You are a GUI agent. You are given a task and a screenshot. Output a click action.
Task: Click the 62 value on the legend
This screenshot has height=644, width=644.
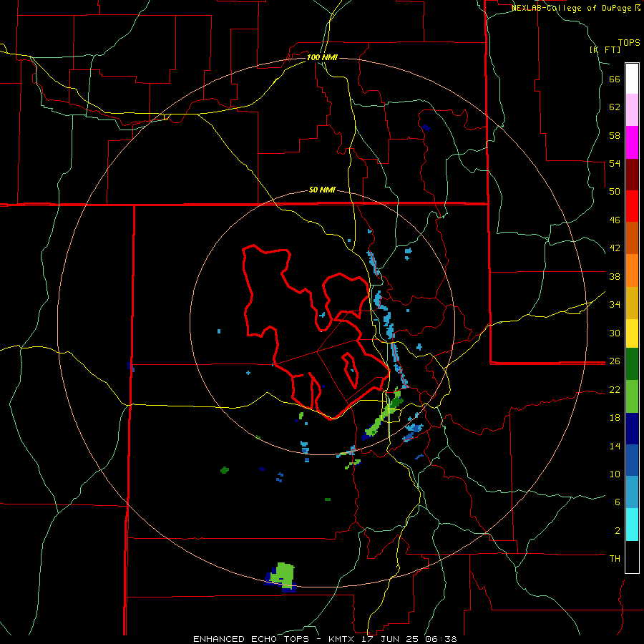click(x=615, y=107)
